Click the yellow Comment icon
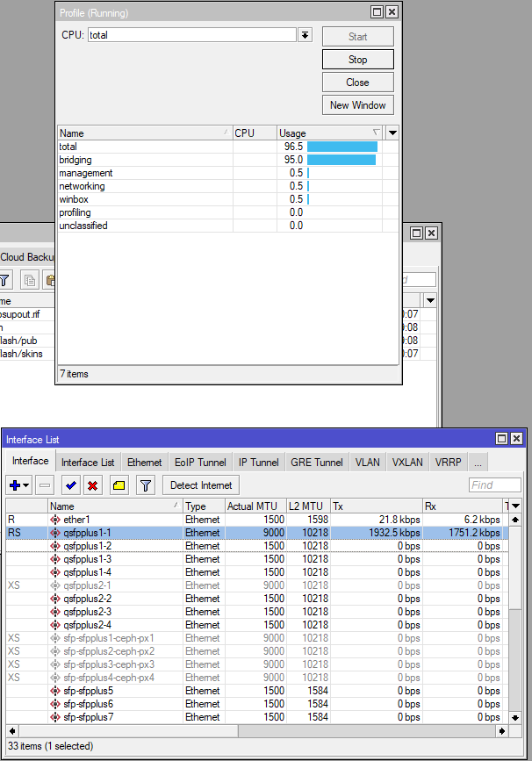This screenshot has width=532, height=761. click(x=119, y=485)
